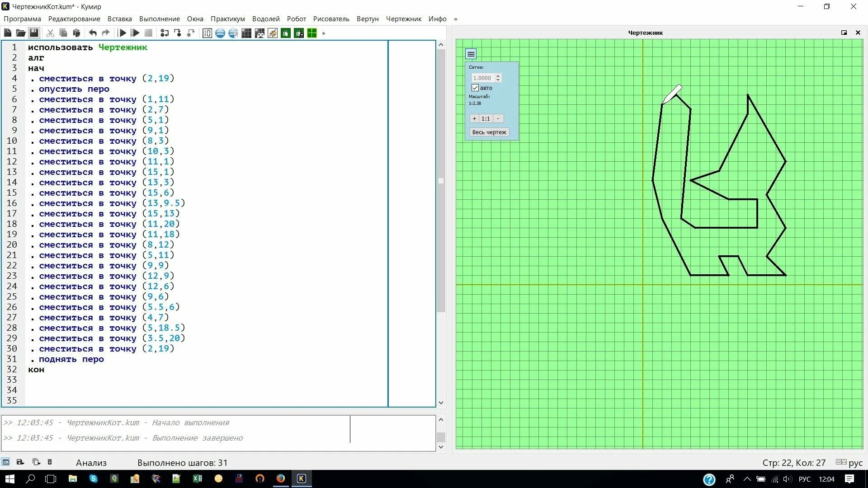Expand the hidden toolbar items chevron
Image resolution: width=868 pixels, height=488 pixels.
pos(324,33)
